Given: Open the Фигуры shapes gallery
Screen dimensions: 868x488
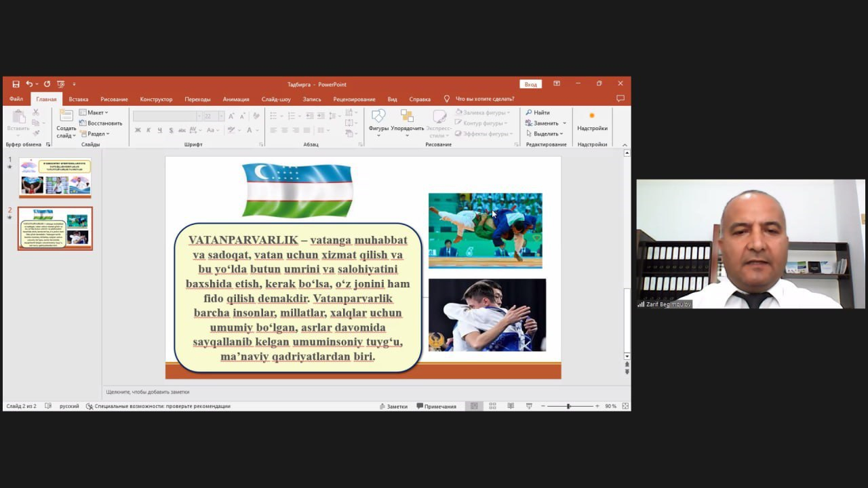Looking at the screenshot, I should click(x=378, y=122).
